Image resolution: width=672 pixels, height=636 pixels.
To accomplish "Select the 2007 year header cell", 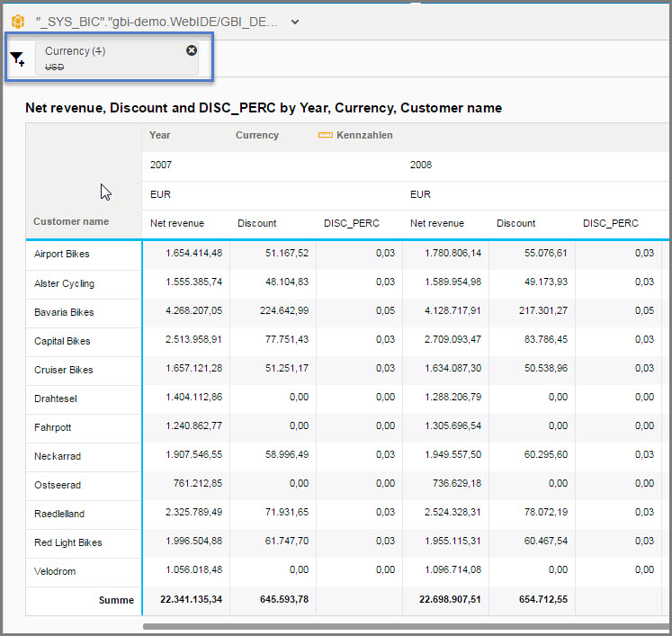I will [161, 166].
